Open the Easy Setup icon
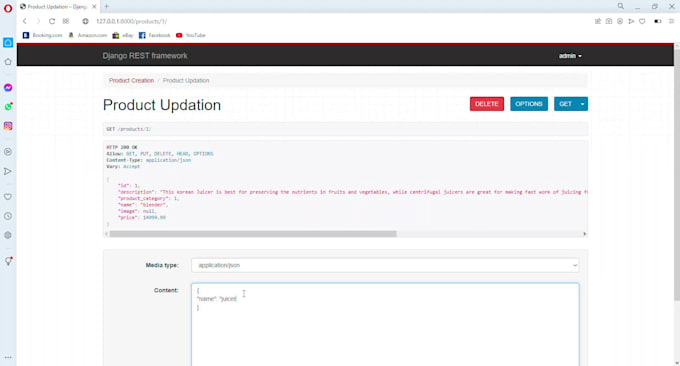 coord(671,21)
